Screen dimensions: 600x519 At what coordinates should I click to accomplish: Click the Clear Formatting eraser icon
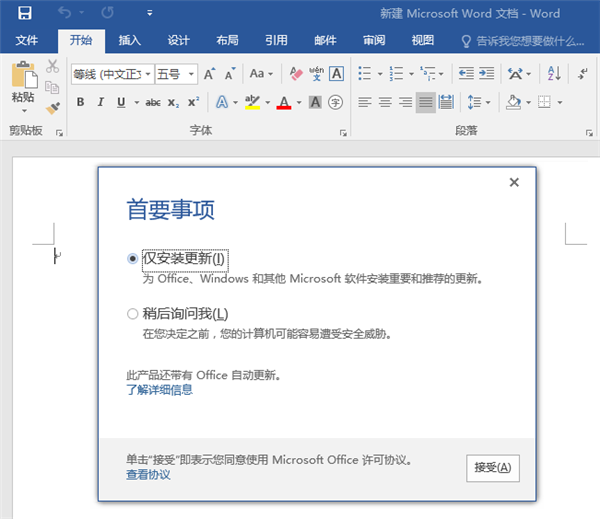295,74
